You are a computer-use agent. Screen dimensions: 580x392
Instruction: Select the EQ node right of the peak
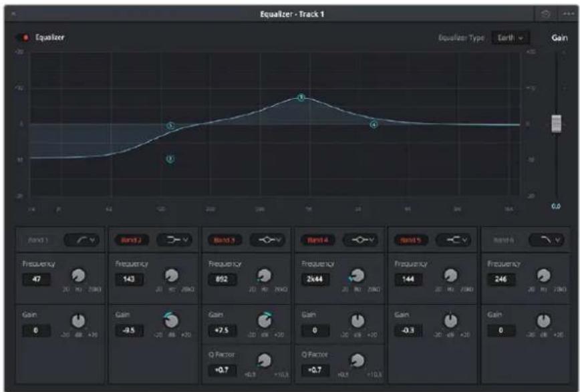pyautogui.click(x=374, y=125)
